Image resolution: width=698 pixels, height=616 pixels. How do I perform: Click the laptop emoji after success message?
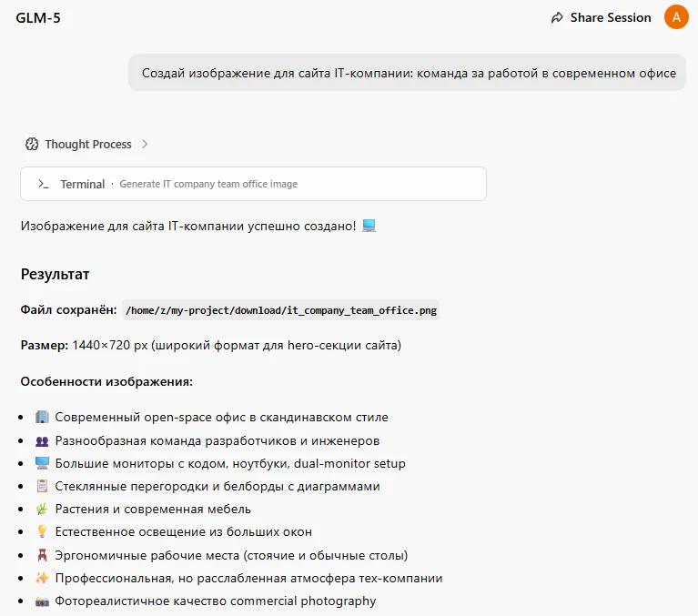click(x=369, y=226)
